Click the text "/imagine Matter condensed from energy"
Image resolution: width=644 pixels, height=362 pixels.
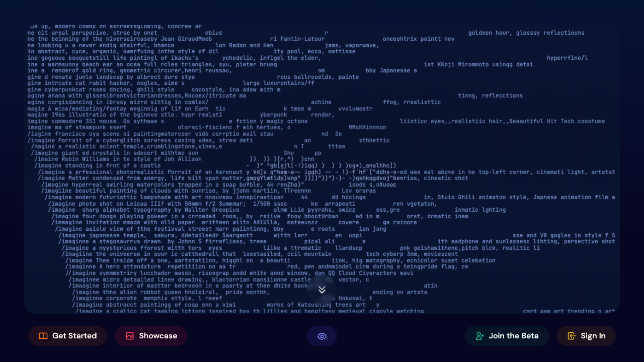(102, 178)
